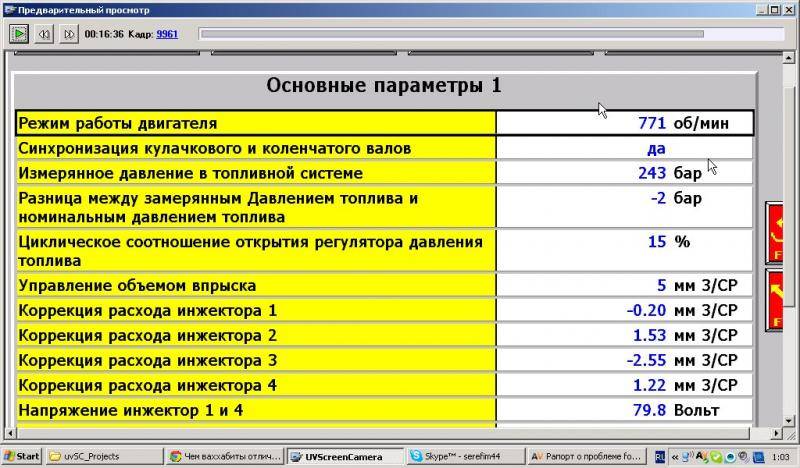Select row 'Коррекция расхода инжектора 1'
Viewport: 800px width, 468px height.
(x=384, y=310)
